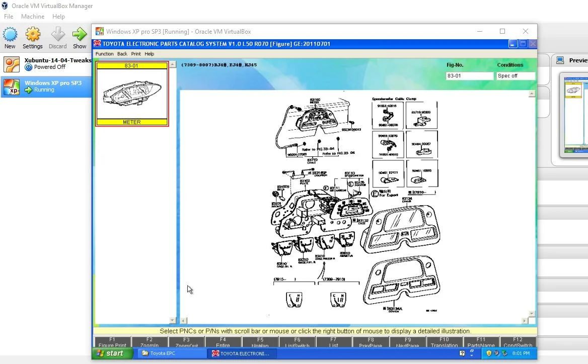Open the Function menu in Toyota EPC
588x364 pixels.
pyautogui.click(x=104, y=54)
